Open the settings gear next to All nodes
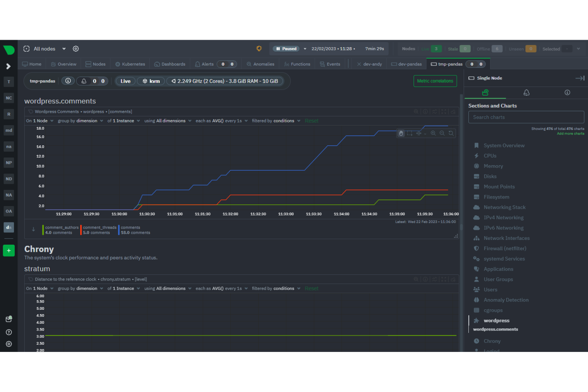This screenshot has width=588, height=392. [x=75, y=48]
